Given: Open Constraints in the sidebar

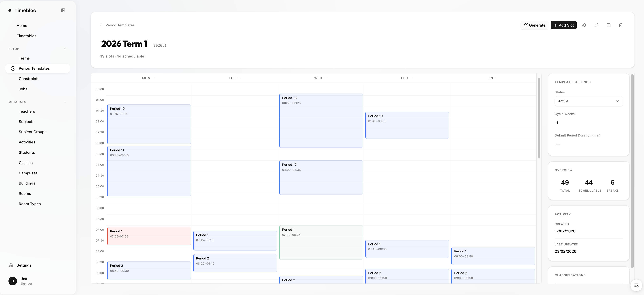Looking at the screenshot, I should pyautogui.click(x=29, y=79).
